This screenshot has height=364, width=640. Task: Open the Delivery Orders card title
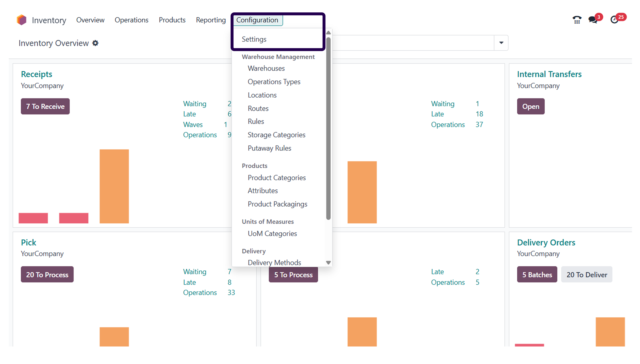coord(546,243)
